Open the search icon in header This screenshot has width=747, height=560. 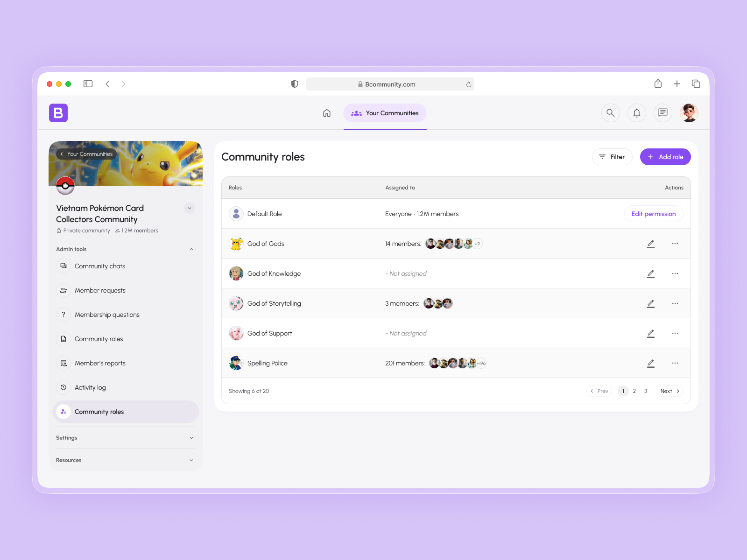tap(610, 113)
